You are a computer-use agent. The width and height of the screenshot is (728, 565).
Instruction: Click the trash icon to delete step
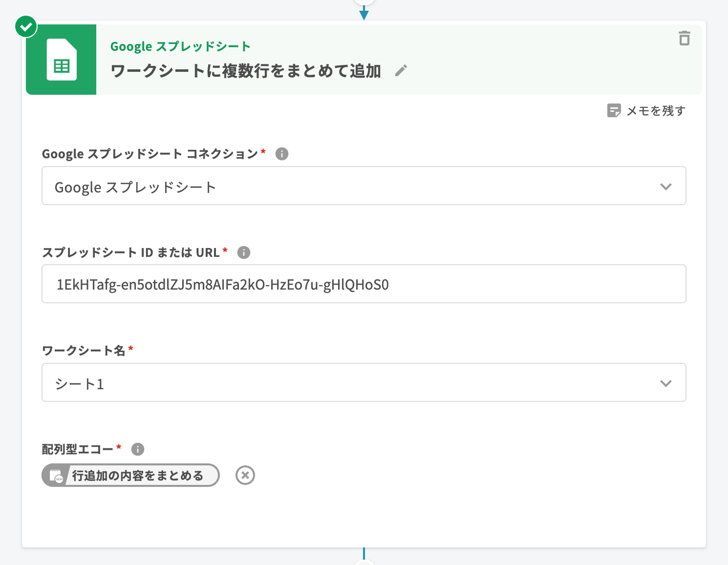684,38
